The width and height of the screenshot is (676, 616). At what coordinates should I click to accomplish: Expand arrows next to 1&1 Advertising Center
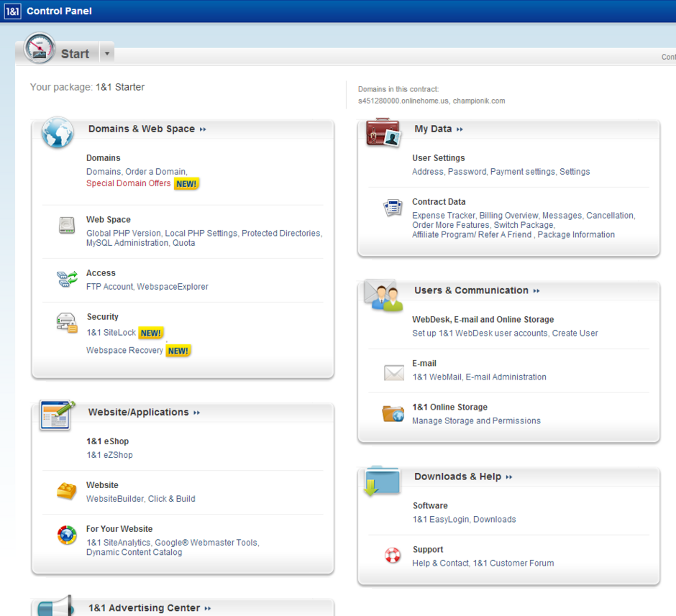click(208, 608)
